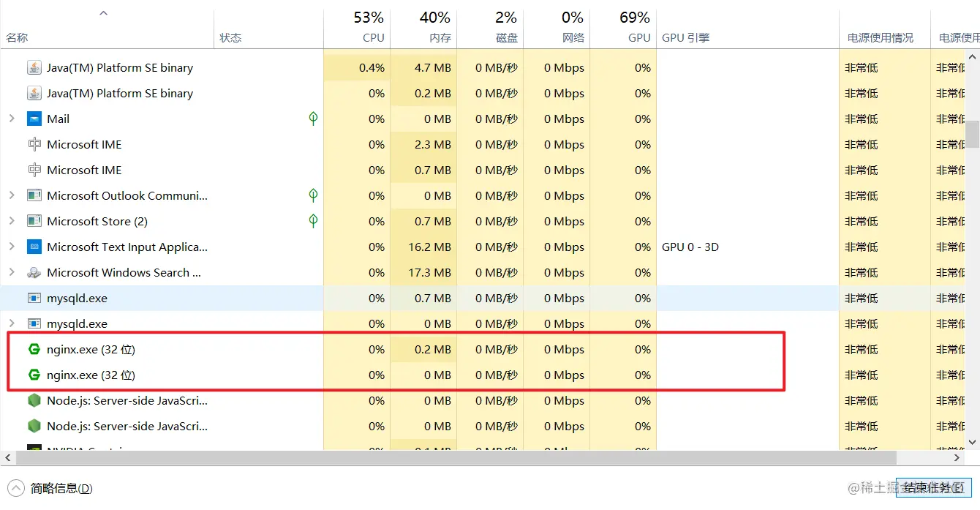Select the highlighted mysqld.exe row name
980x510 pixels.
77,299
